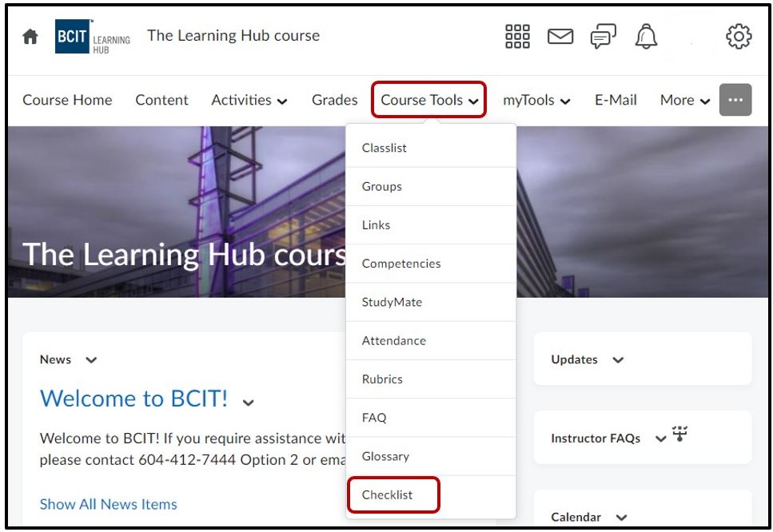The height and width of the screenshot is (532, 773).
Task: Click the BCIT Learning Hub logo
Action: click(x=92, y=37)
